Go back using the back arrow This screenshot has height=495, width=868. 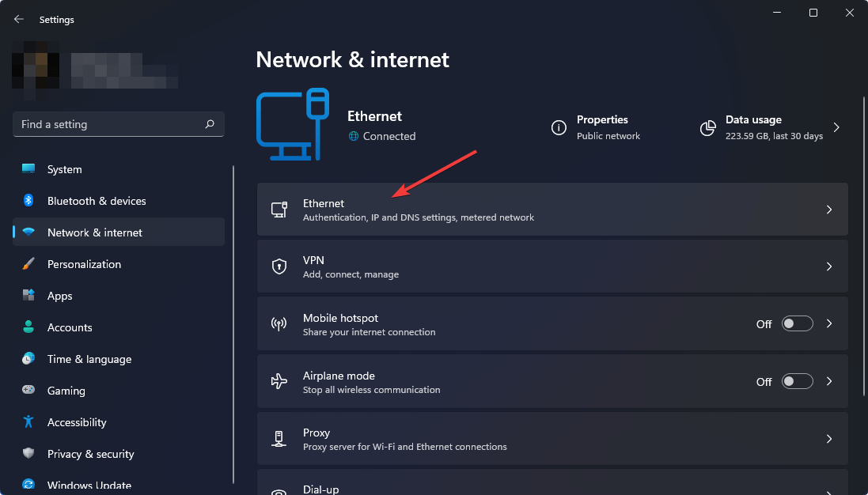click(x=18, y=19)
